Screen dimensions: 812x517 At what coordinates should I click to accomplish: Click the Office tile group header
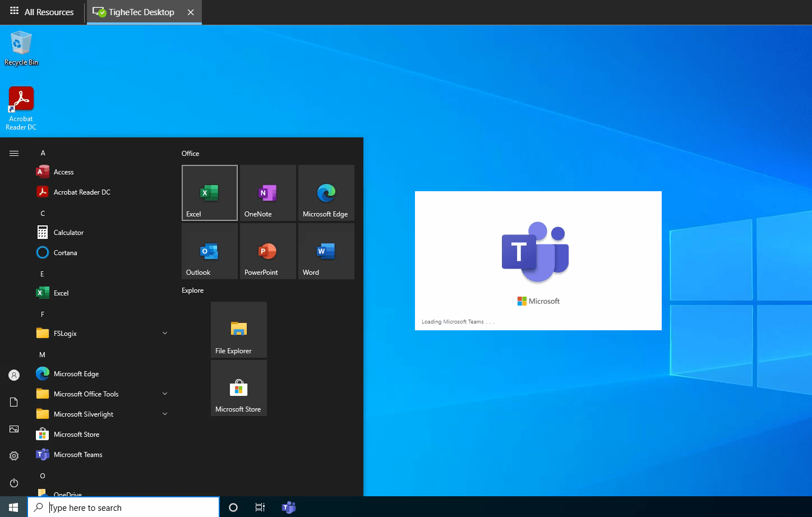191,154
